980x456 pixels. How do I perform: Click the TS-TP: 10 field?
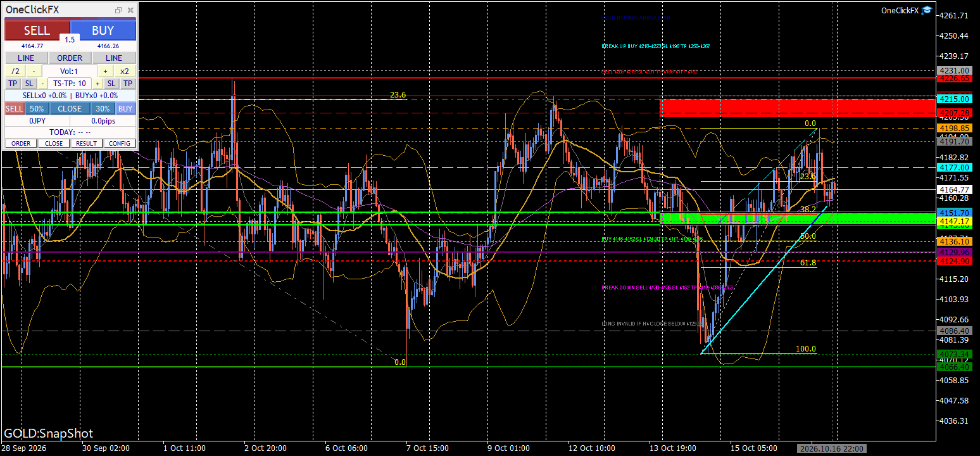[x=70, y=84]
